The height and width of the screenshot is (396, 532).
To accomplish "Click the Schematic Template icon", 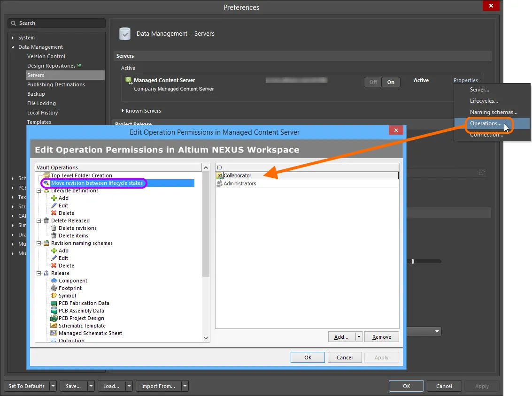I will click(x=54, y=326).
